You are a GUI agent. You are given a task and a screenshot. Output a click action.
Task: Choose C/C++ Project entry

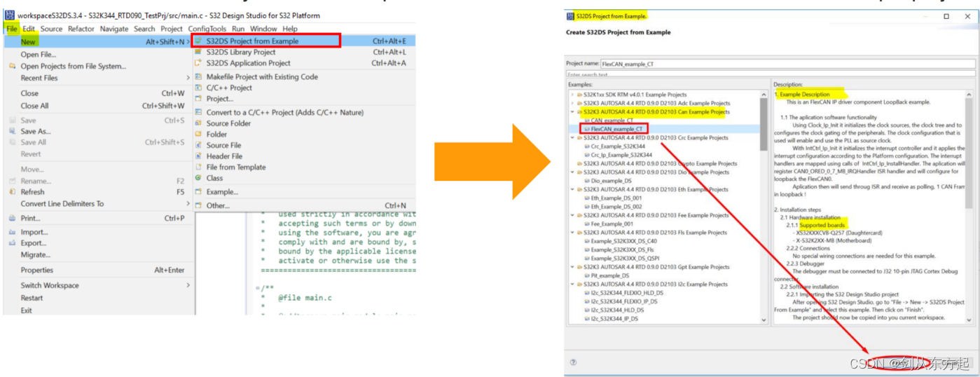coord(229,88)
